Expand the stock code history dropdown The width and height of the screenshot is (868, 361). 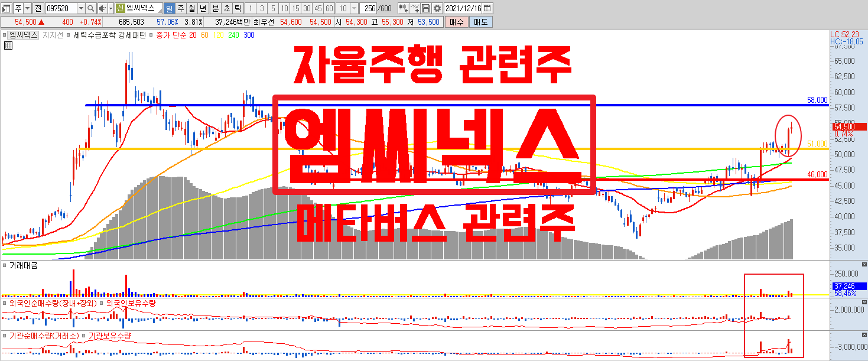(x=81, y=8)
